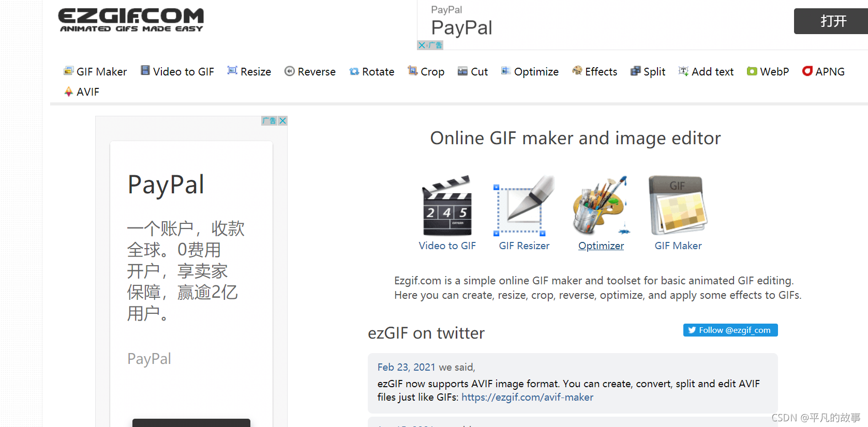Open the GIF Resizer link
Viewport: 868px width, 427px height.
pyautogui.click(x=524, y=246)
